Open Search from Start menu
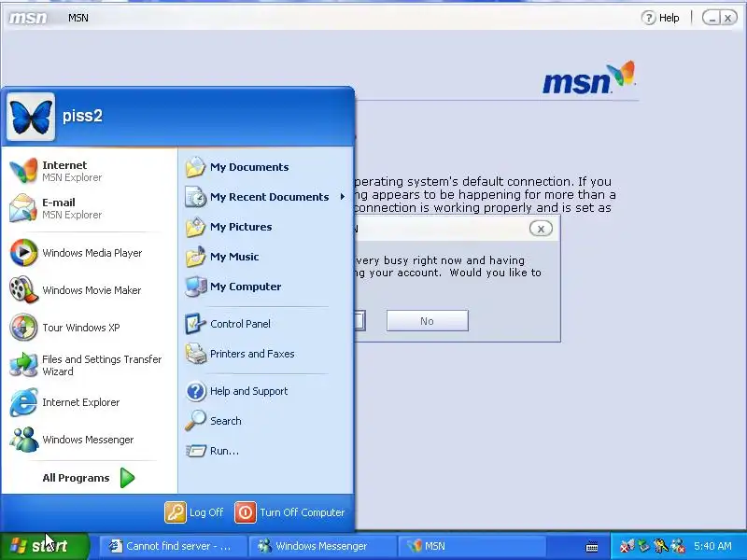This screenshot has width=747, height=560. click(x=265, y=421)
